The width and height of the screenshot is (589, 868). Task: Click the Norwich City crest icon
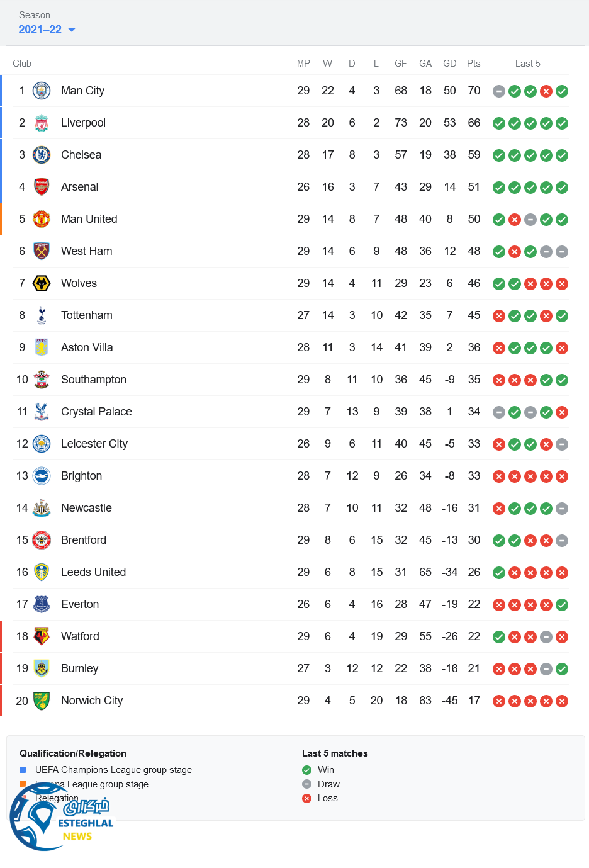point(42,701)
